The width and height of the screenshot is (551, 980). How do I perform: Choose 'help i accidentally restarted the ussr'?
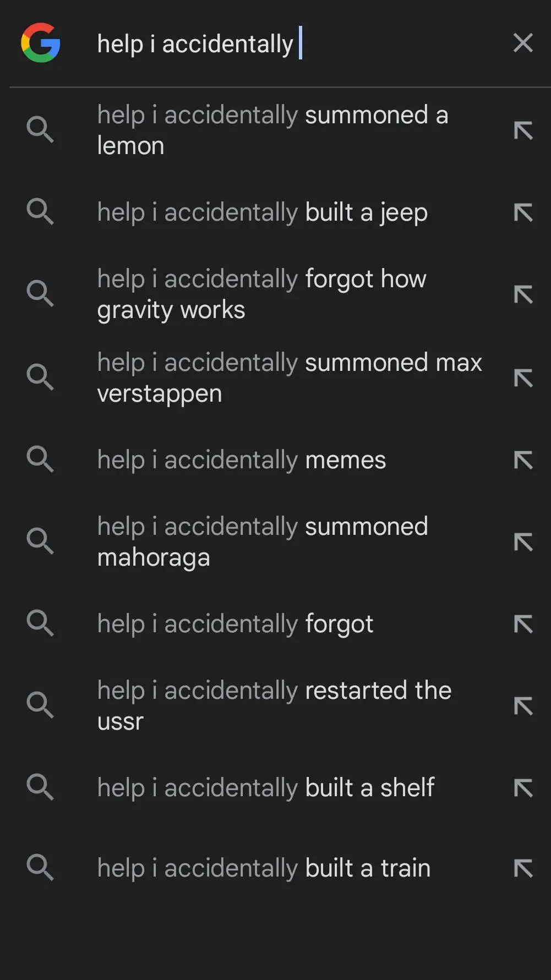274,706
